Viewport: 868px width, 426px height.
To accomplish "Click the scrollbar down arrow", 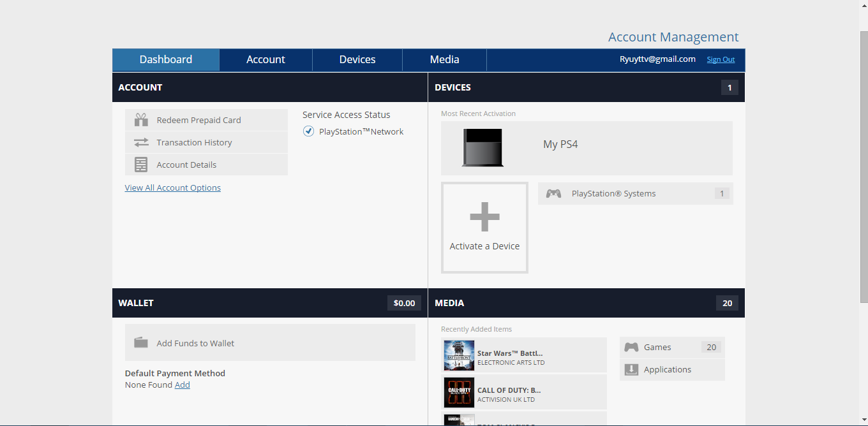I will [x=864, y=421].
